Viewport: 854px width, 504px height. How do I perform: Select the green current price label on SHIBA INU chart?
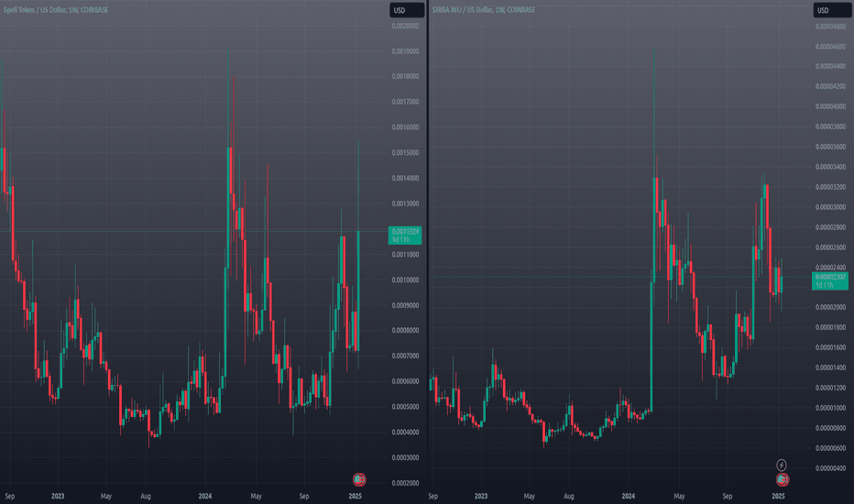[829, 280]
